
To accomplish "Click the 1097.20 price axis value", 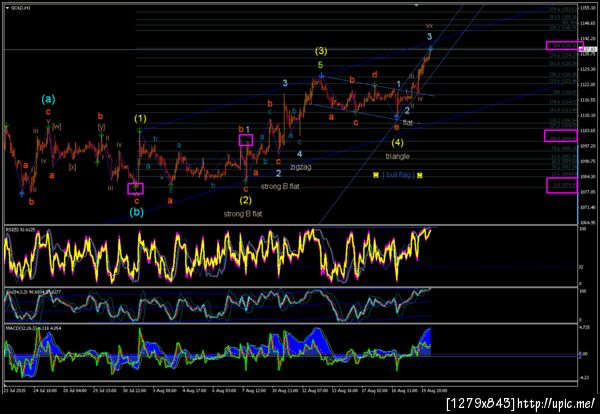I will (x=587, y=146).
